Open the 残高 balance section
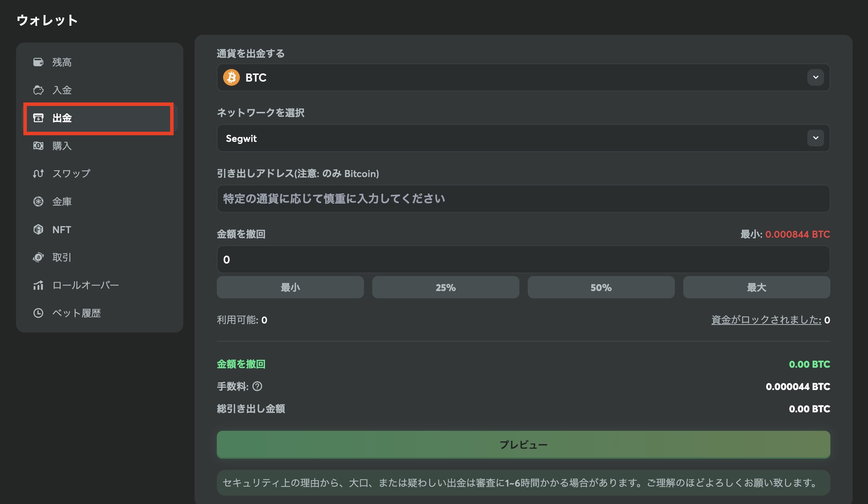Screen dimensions: 868x504 [100, 62]
